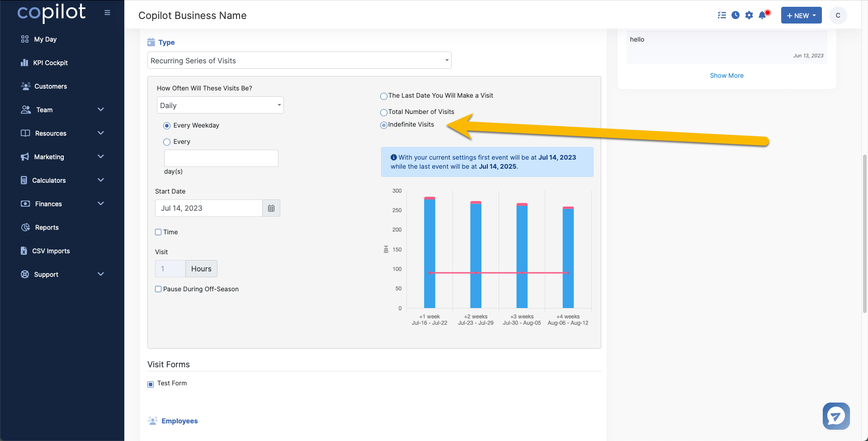
Task: Click the Employees section group icon
Action: tap(152, 421)
